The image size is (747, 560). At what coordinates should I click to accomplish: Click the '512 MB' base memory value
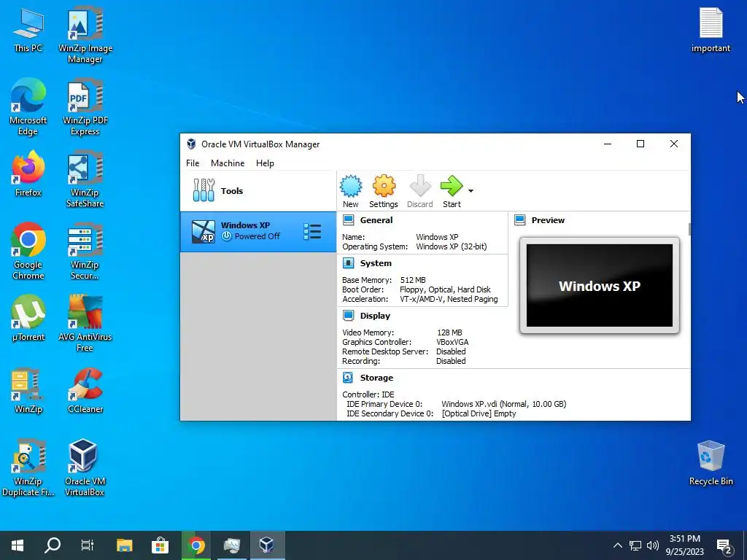(413, 280)
